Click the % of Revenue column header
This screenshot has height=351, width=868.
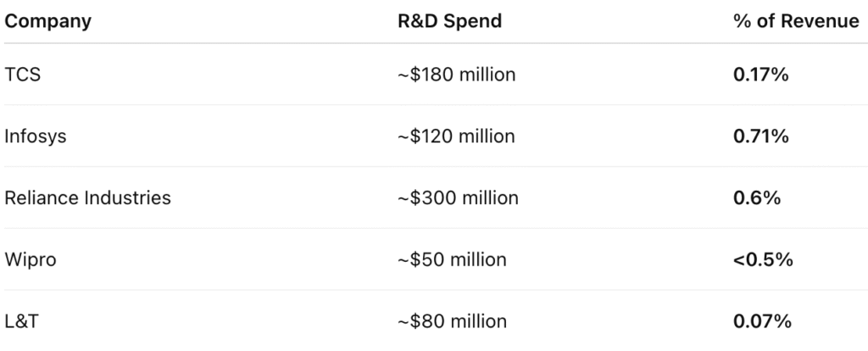796,21
